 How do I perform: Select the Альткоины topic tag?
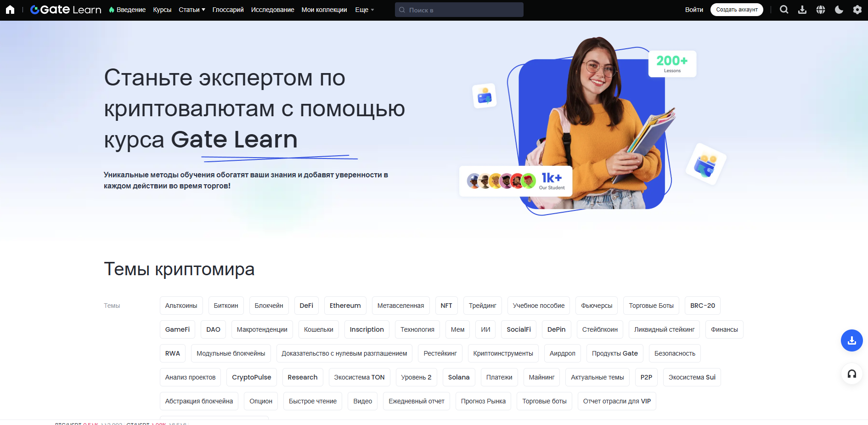[181, 306]
